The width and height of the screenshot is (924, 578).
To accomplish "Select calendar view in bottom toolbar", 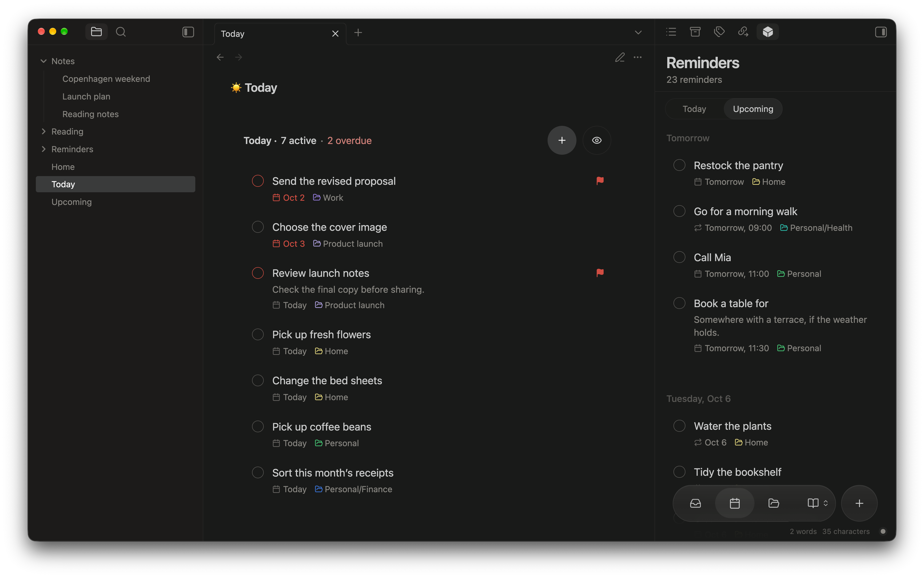I will click(x=734, y=503).
